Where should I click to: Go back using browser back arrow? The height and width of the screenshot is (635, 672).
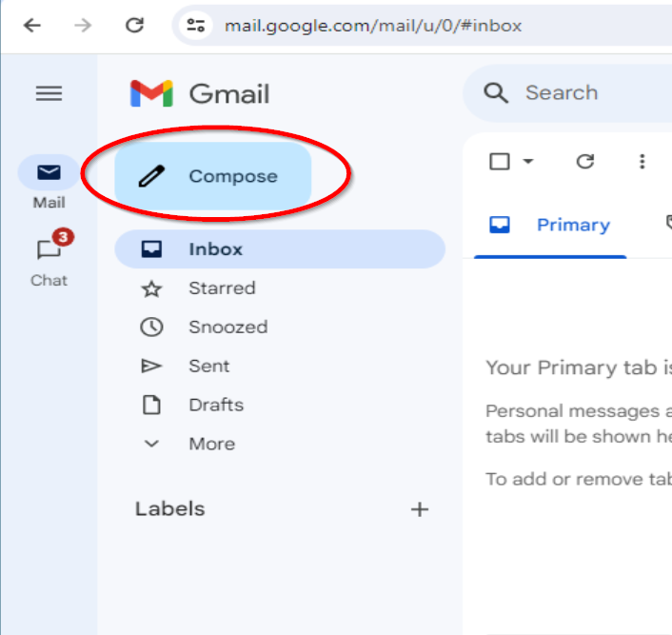pyautogui.click(x=32, y=26)
